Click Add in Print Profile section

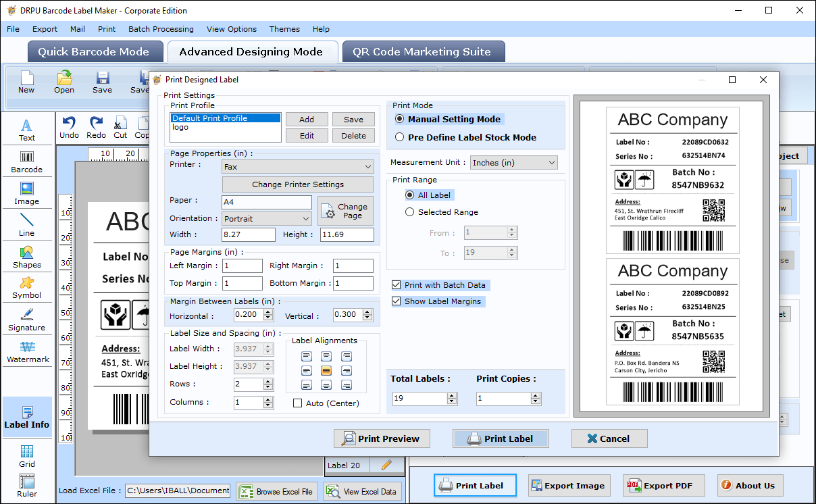307,120
